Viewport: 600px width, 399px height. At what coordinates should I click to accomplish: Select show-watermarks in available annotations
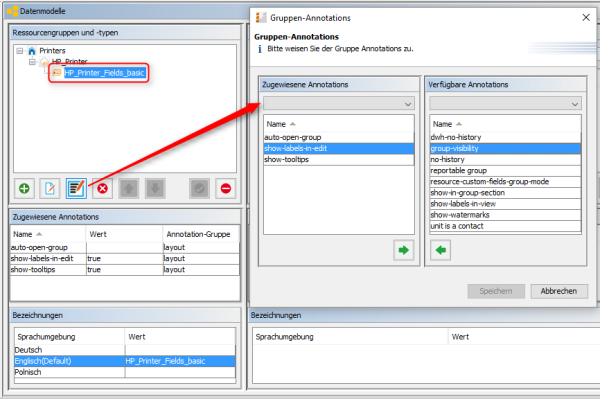click(505, 215)
